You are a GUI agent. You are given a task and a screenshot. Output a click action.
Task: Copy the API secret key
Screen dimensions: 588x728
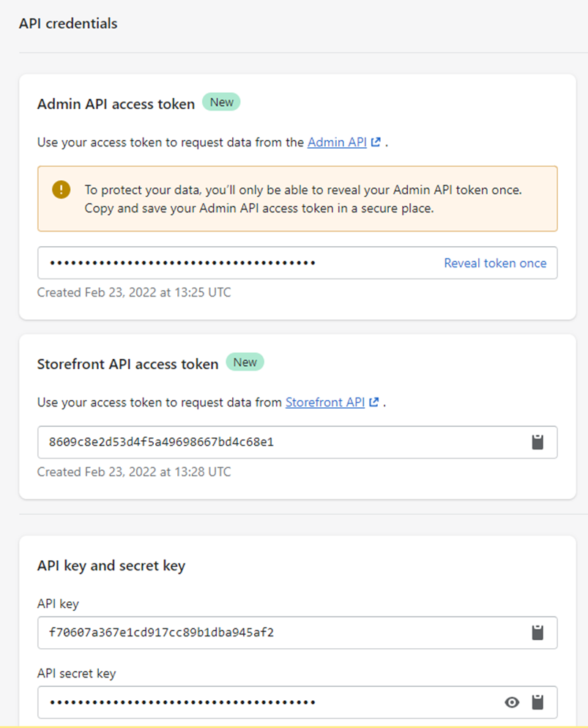pyautogui.click(x=537, y=702)
